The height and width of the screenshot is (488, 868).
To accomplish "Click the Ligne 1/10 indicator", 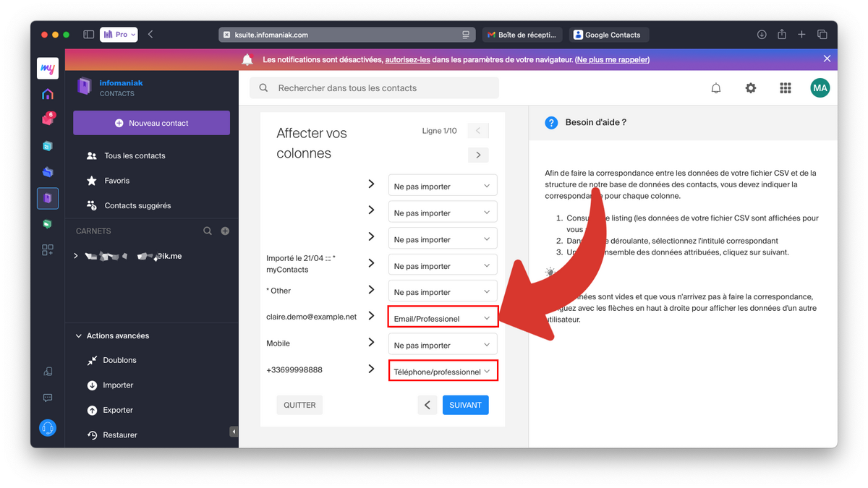I will pos(440,131).
